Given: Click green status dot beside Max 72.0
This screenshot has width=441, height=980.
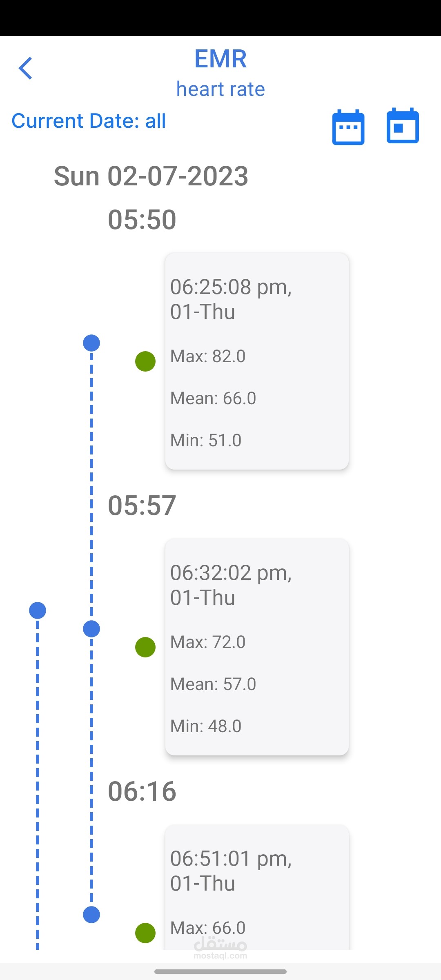Looking at the screenshot, I should point(145,647).
